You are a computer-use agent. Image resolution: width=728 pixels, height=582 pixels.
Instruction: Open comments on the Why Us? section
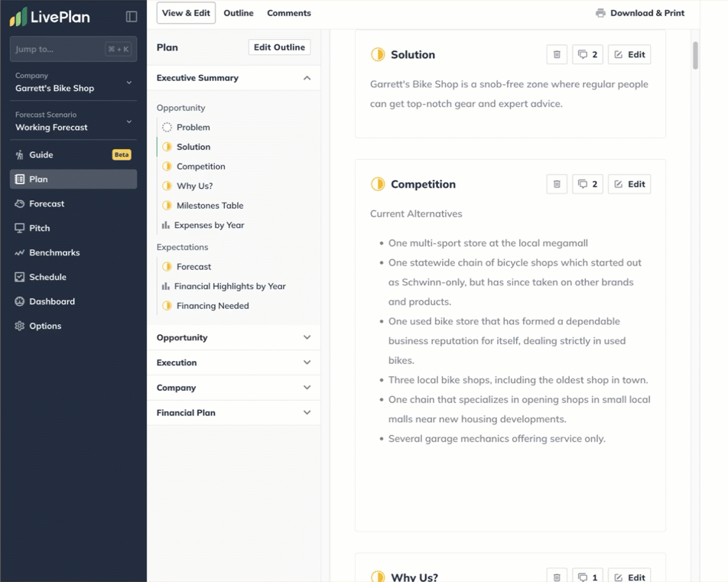[587, 577]
